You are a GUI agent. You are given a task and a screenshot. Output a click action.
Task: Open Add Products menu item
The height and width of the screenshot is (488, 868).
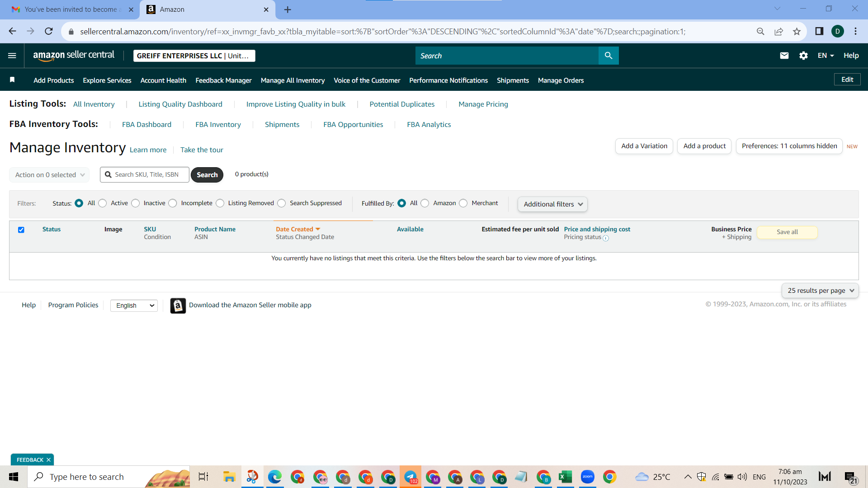pos(53,80)
